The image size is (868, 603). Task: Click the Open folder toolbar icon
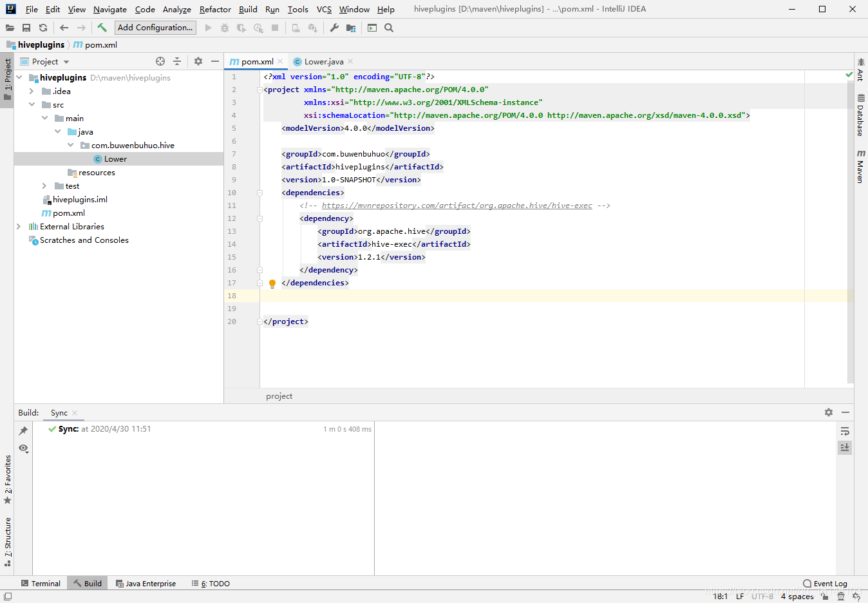(x=10, y=28)
